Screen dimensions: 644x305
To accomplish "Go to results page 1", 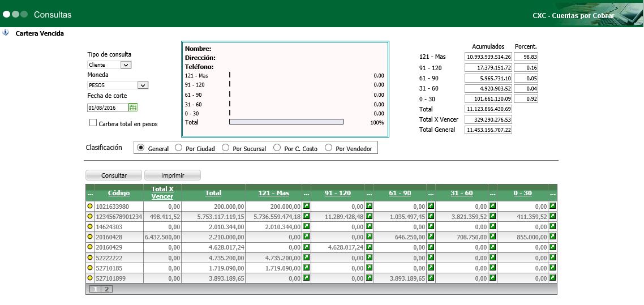I will [95, 289].
